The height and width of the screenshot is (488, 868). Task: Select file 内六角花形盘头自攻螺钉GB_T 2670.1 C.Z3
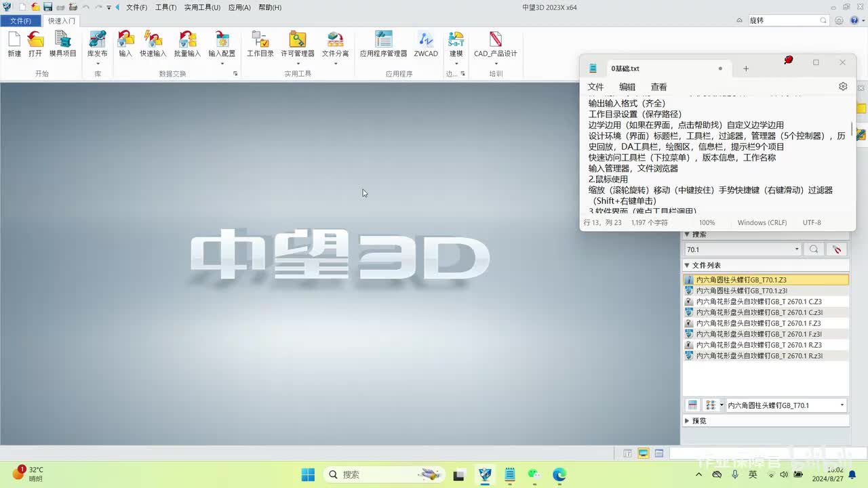point(766,302)
